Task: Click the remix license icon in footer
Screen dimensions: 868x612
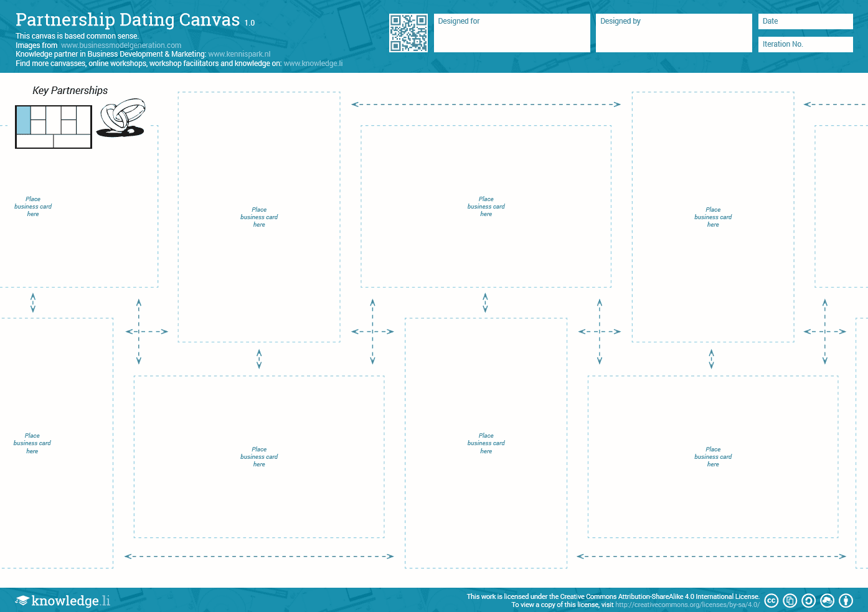Action: click(x=827, y=600)
